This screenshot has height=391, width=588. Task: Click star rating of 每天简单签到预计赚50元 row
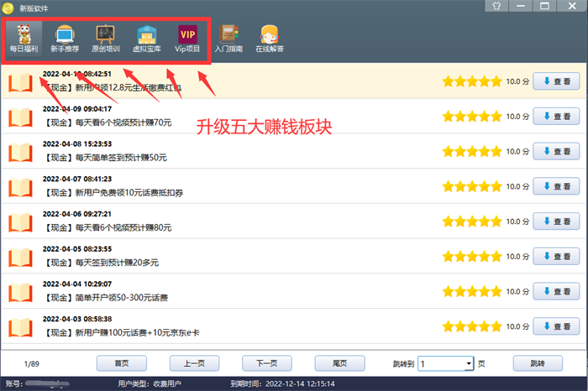(x=472, y=152)
